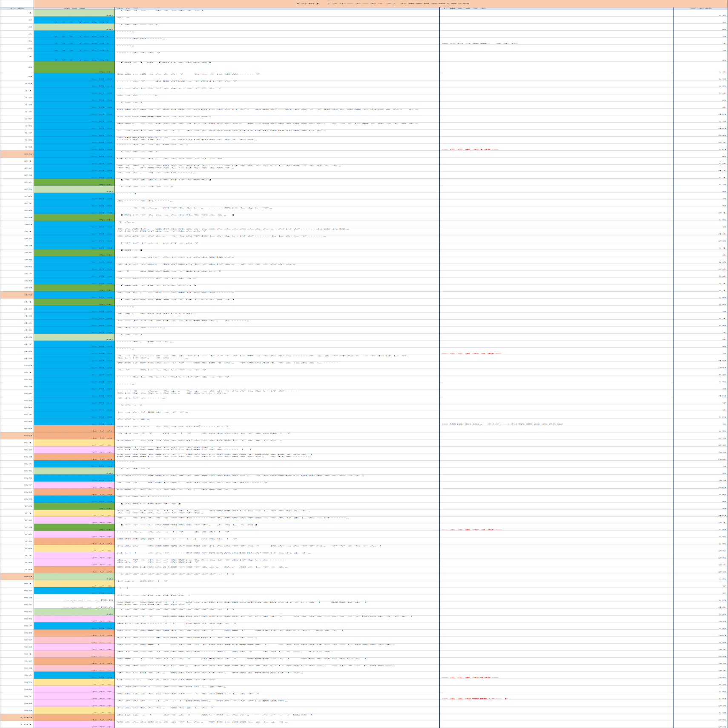Screen dimensions: 728x728
Task: Click the speaker column header cell
Action: (75, 8)
